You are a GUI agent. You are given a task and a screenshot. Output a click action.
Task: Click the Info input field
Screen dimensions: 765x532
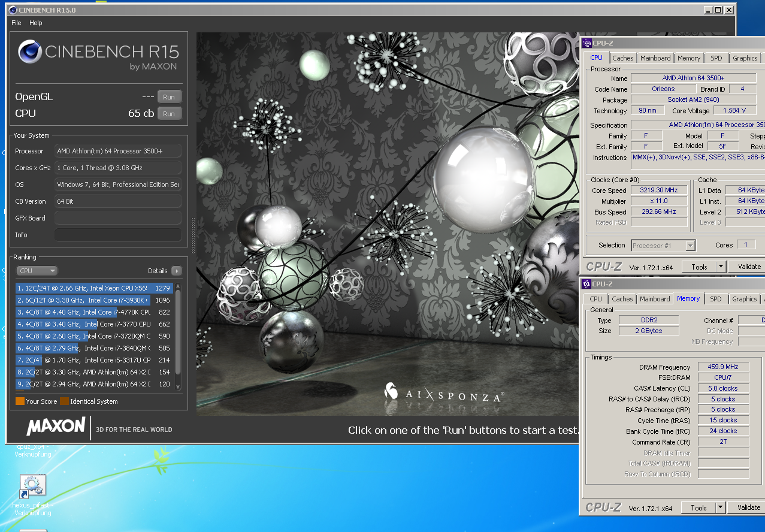coord(117,235)
